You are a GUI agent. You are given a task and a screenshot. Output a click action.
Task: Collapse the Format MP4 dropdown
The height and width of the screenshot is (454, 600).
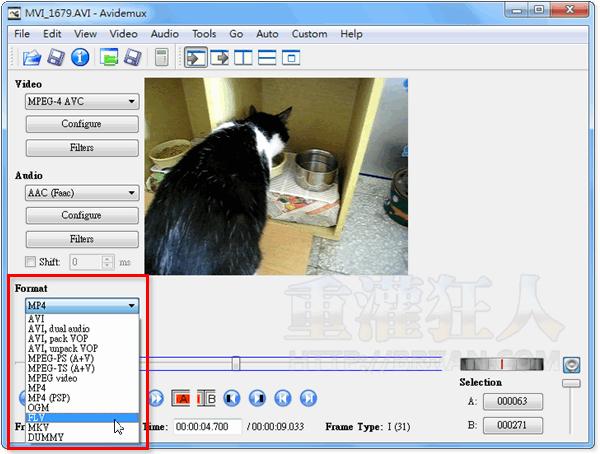82,305
